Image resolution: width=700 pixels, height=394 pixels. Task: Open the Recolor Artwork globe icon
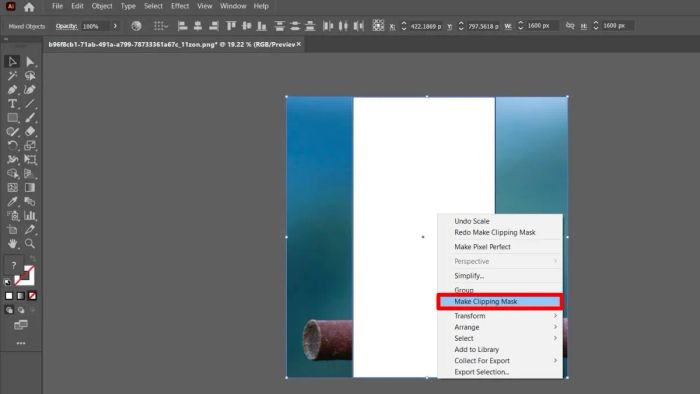click(136, 26)
